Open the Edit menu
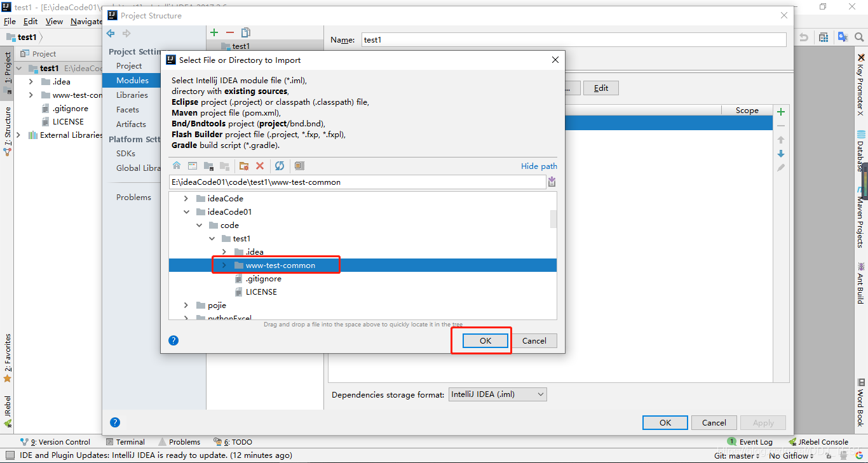The height and width of the screenshot is (463, 868). click(x=31, y=21)
